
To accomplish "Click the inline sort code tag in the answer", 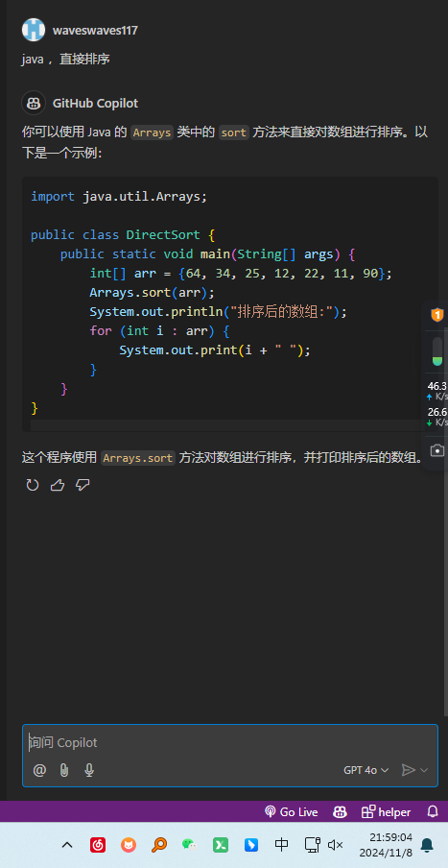I will [233, 133].
